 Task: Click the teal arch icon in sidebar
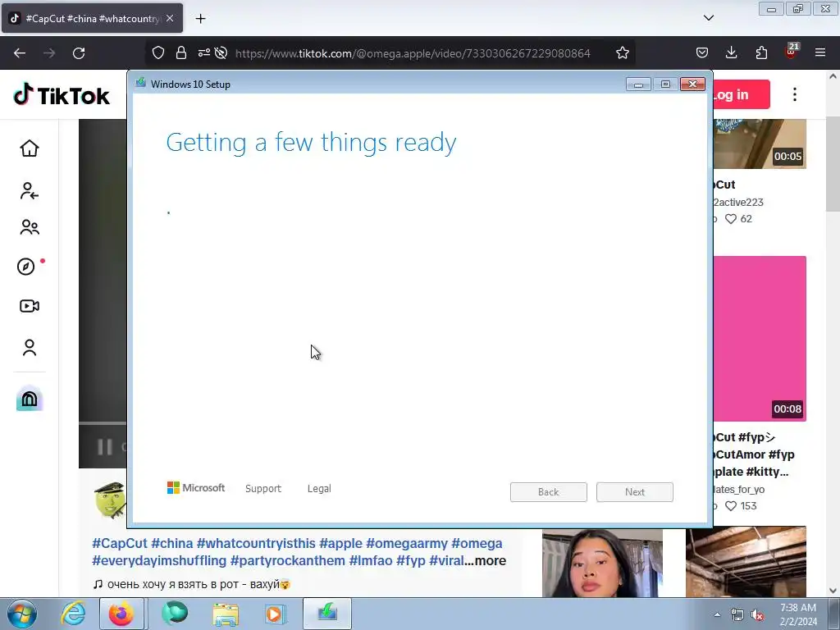pyautogui.click(x=30, y=399)
